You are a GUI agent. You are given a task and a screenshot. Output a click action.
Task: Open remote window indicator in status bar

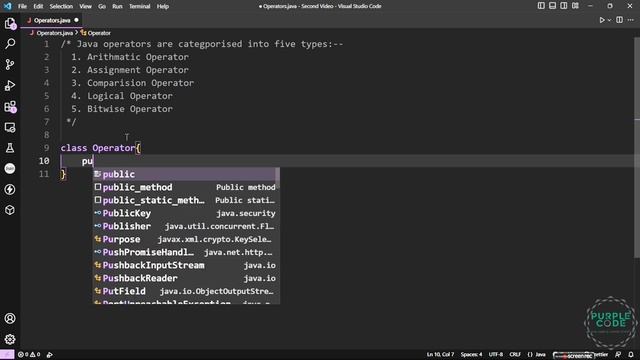pyautogui.click(x=7, y=354)
